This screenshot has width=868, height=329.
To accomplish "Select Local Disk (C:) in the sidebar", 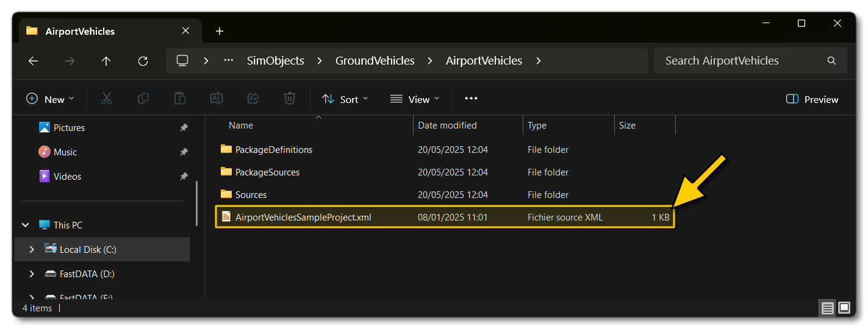I will (x=88, y=250).
